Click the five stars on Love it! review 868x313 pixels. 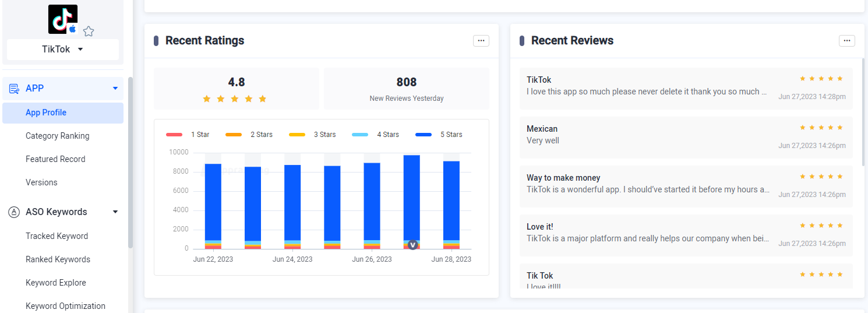point(821,225)
